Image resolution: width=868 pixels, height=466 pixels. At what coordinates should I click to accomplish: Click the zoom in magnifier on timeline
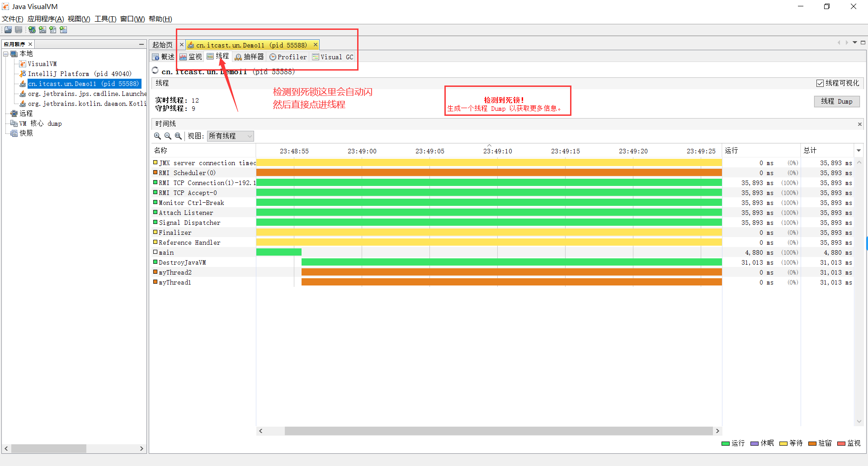(157, 136)
